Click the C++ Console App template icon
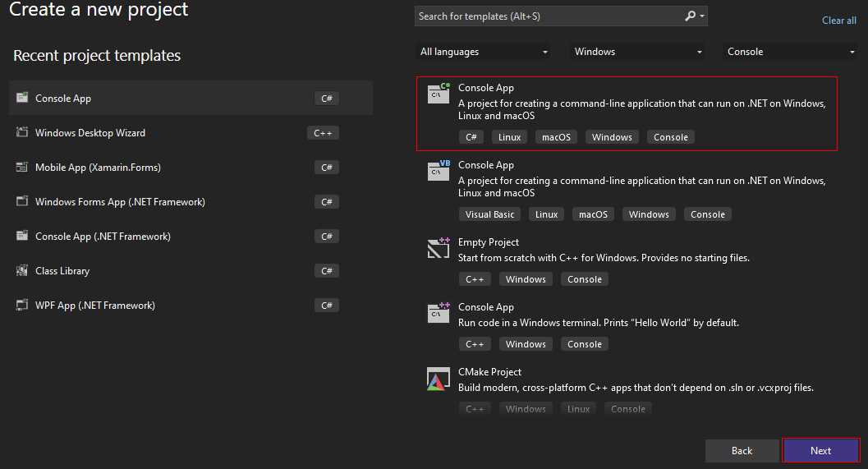Screen dimensions: 868x469 439,312
